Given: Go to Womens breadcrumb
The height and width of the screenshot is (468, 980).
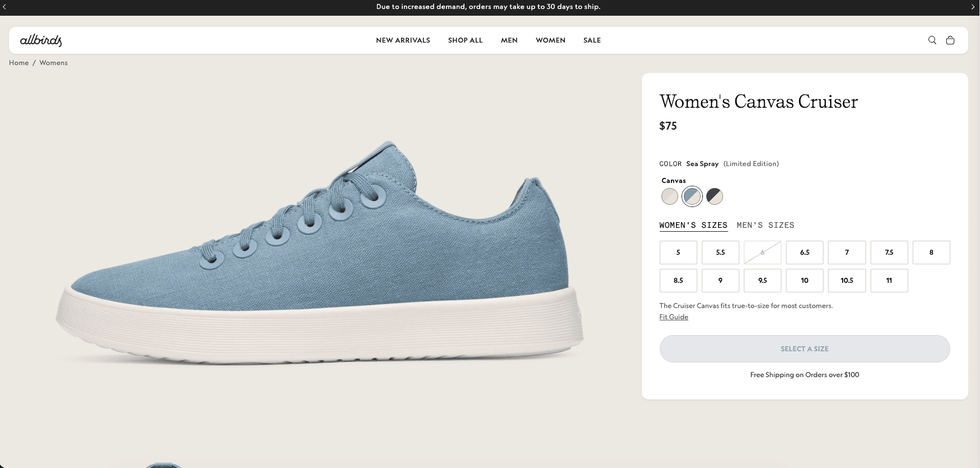Looking at the screenshot, I should click(53, 63).
